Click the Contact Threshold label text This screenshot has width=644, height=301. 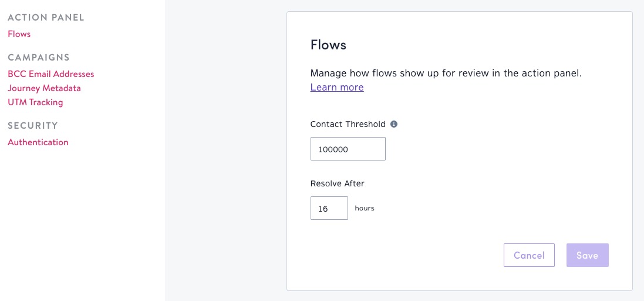pyautogui.click(x=348, y=124)
